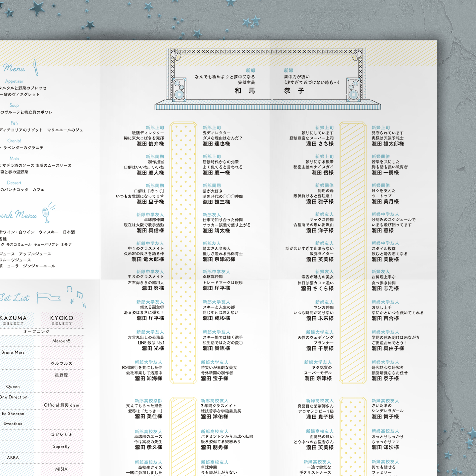The image size is (476, 476).
Task: Click the bride's name 恭子 on the stage
Action: pyautogui.click(x=294, y=91)
